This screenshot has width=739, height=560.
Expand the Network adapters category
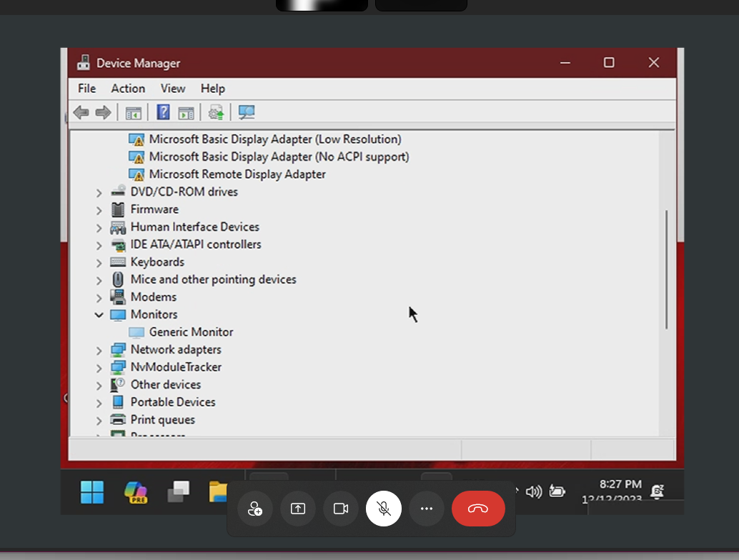99,350
